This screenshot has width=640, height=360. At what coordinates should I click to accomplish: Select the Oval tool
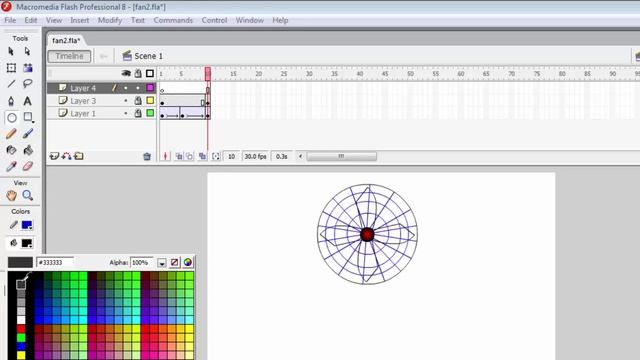click(12, 118)
